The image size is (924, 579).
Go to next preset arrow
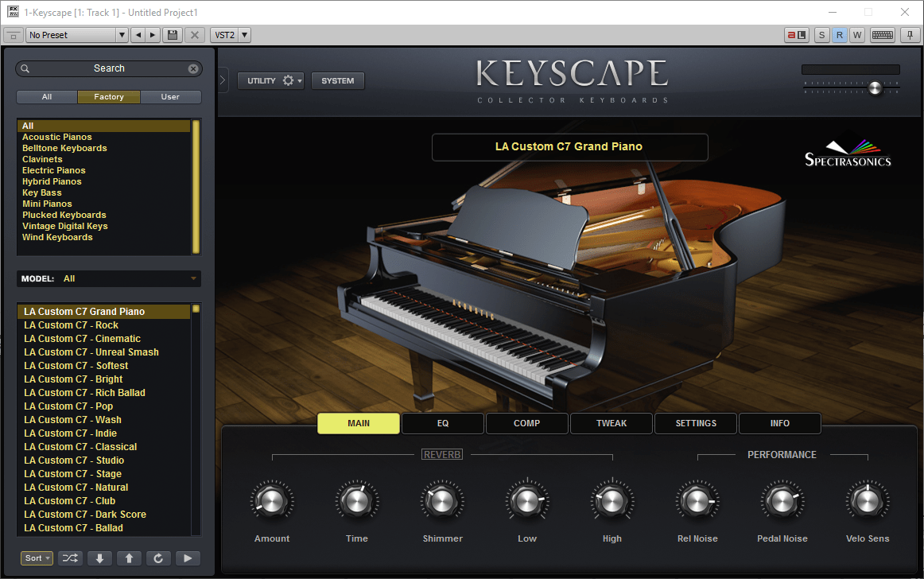[153, 35]
